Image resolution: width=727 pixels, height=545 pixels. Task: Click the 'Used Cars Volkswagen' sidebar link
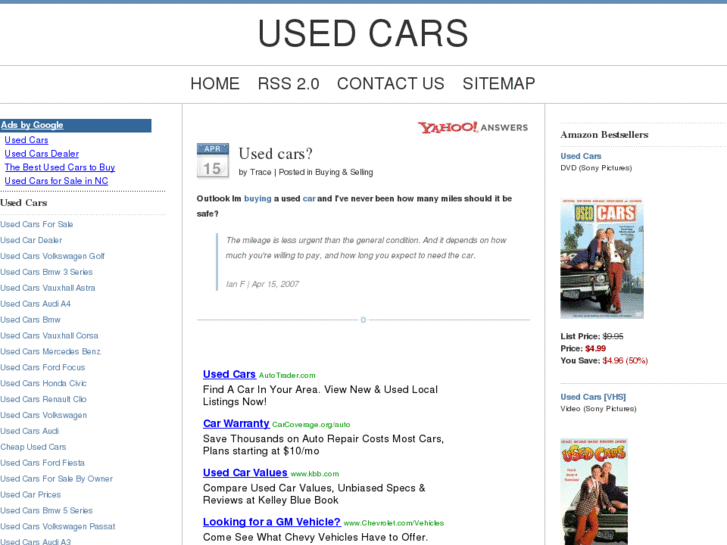[x=44, y=415]
